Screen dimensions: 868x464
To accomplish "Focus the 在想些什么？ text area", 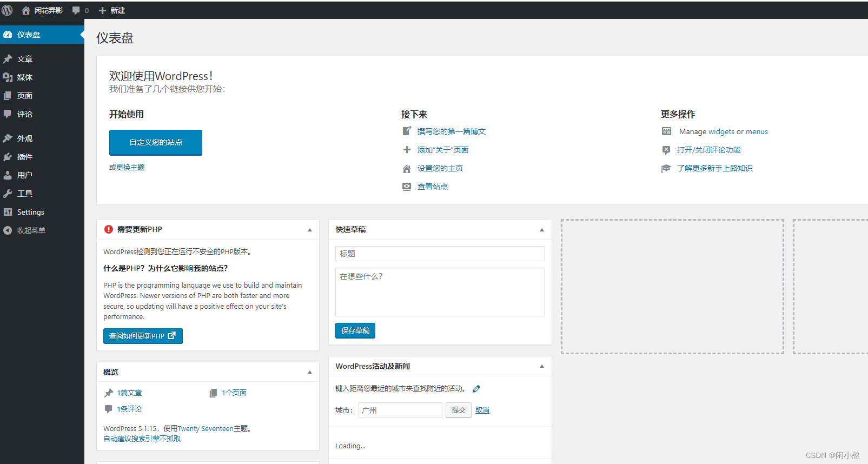I will pyautogui.click(x=440, y=292).
